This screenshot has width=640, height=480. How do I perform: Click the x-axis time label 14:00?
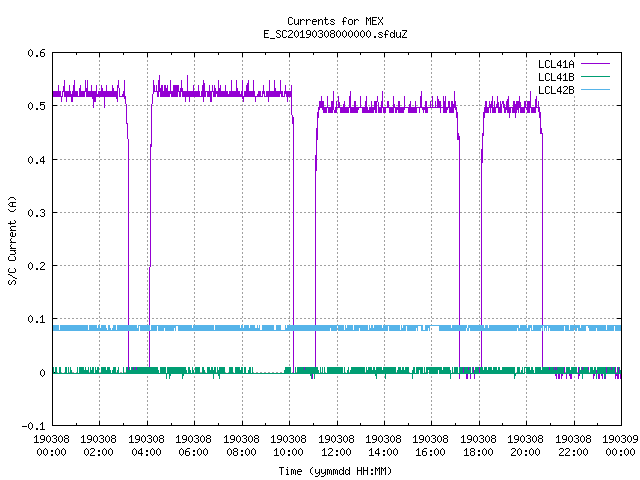tap(383, 452)
